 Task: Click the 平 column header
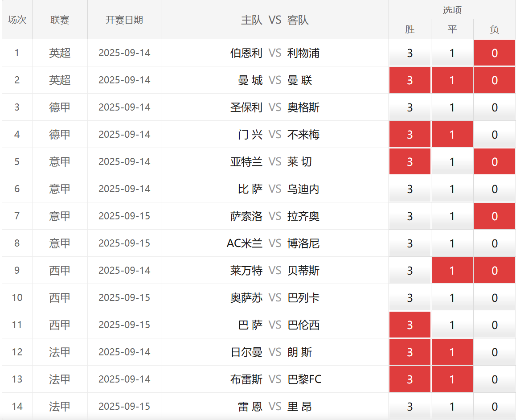[x=452, y=29]
